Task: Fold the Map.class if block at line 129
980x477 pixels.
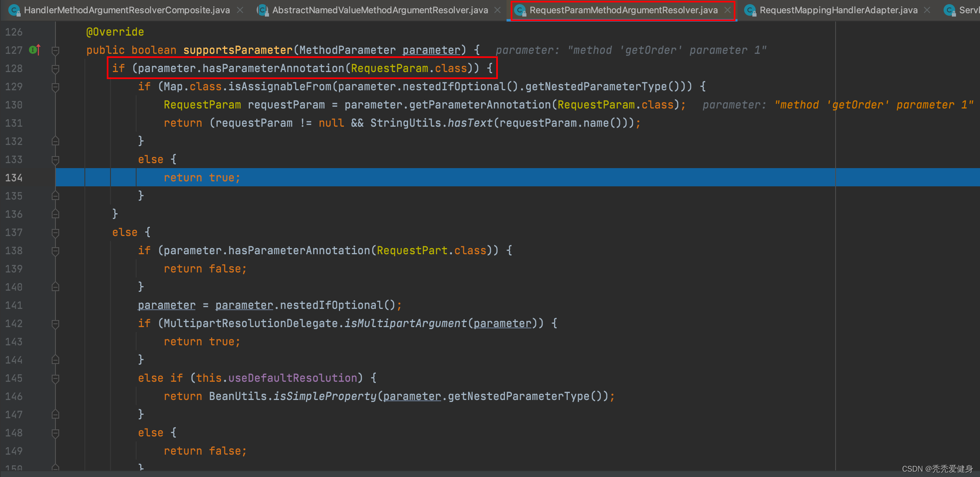Action: tap(55, 87)
